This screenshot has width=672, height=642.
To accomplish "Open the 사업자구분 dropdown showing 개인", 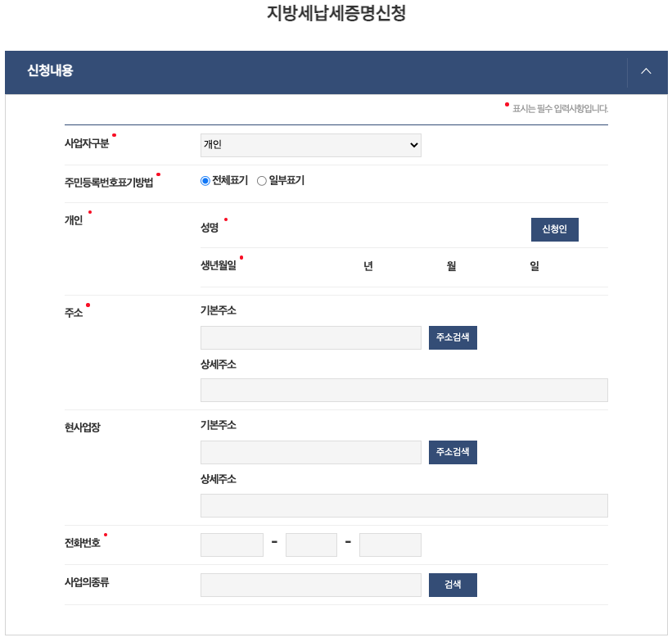I will point(310,145).
